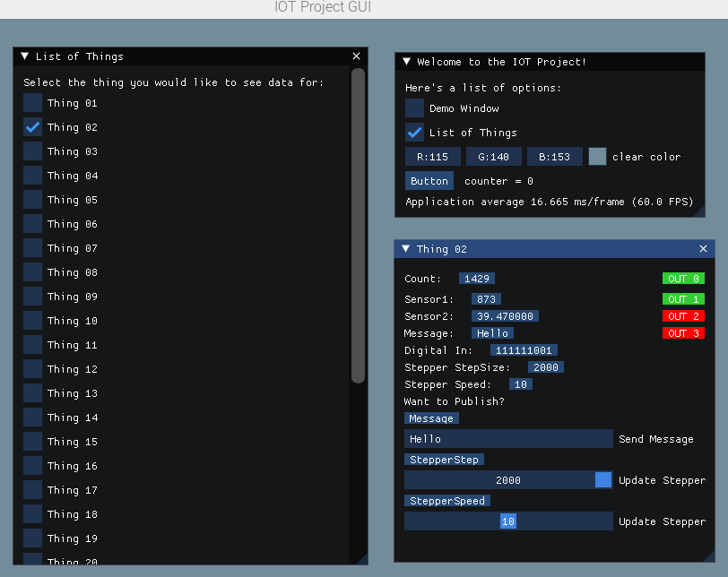Open the clear color swatch picker

point(597,156)
